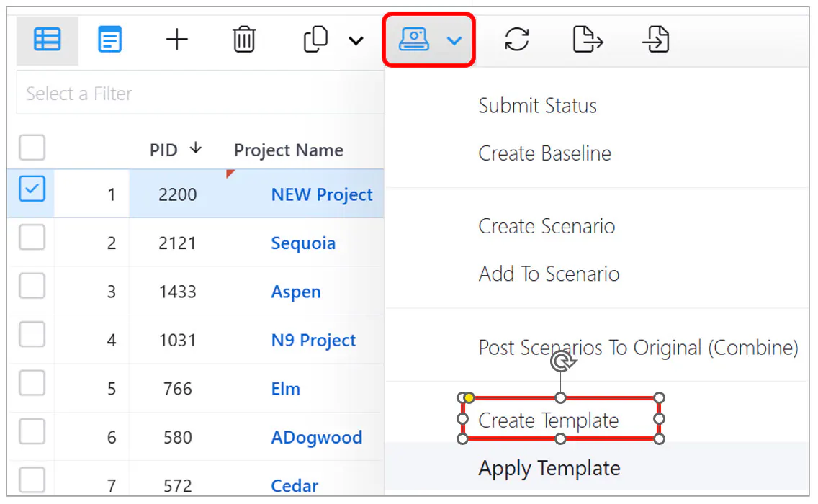Open the blue form detail view icon
The width and height of the screenshot is (818, 504).
(x=109, y=40)
